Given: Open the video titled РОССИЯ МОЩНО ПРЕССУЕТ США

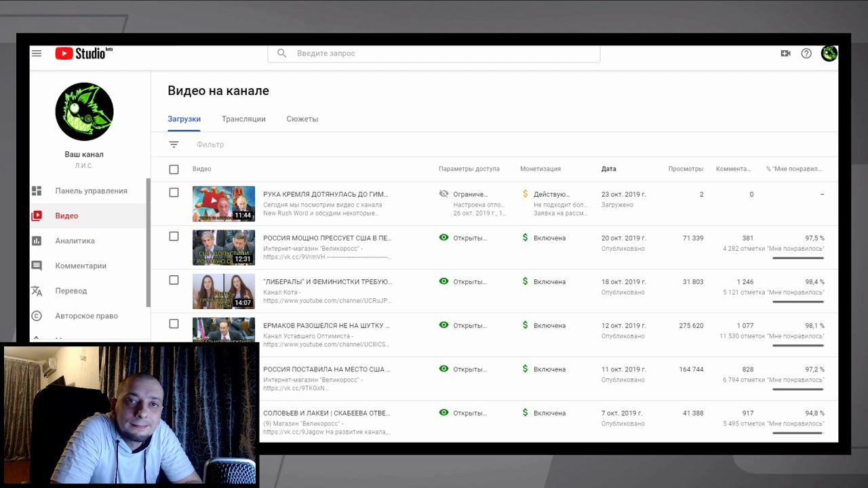Looking at the screenshot, I should [328, 238].
